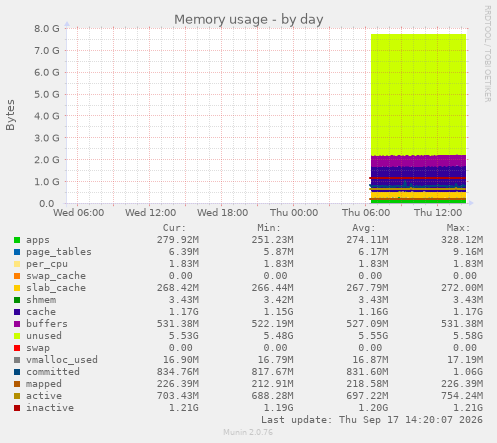The width and height of the screenshot is (497, 443).
Task: Click the 'Min:' column header
Action: coord(269,228)
